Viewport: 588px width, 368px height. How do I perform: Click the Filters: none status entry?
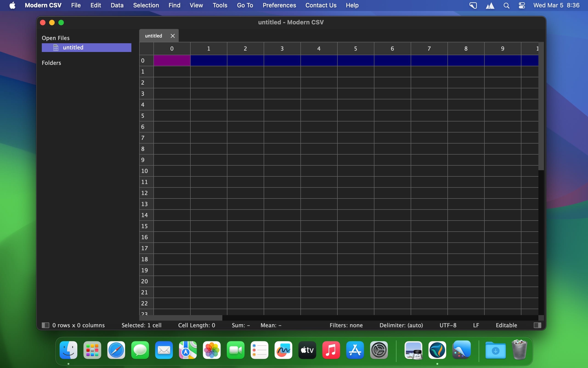pos(346,325)
